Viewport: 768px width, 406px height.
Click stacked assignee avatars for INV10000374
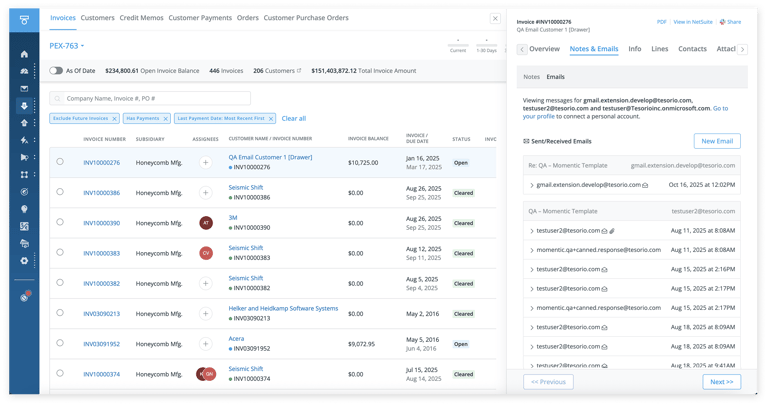tap(206, 374)
